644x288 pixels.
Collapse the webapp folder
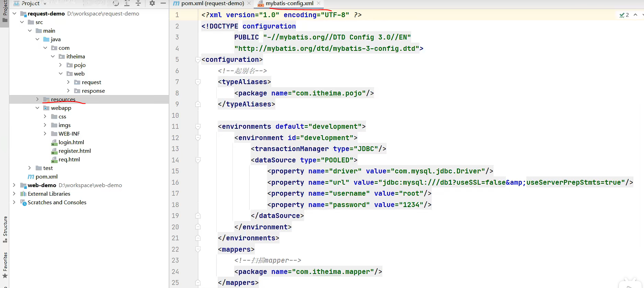37,108
